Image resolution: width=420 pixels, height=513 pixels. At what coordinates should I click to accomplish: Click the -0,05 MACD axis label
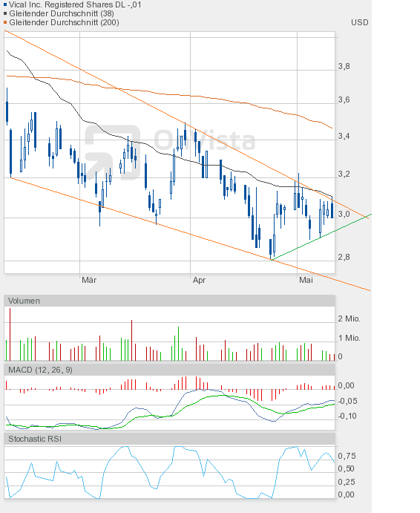pyautogui.click(x=347, y=401)
